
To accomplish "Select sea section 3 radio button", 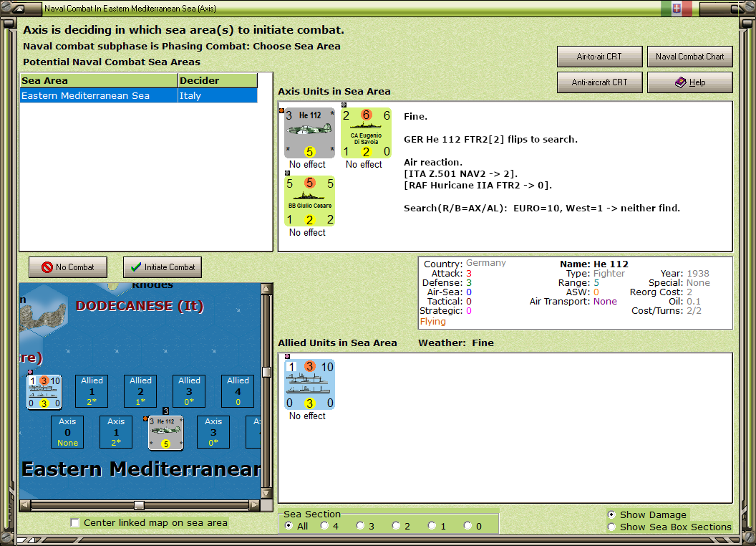I will pos(360,526).
